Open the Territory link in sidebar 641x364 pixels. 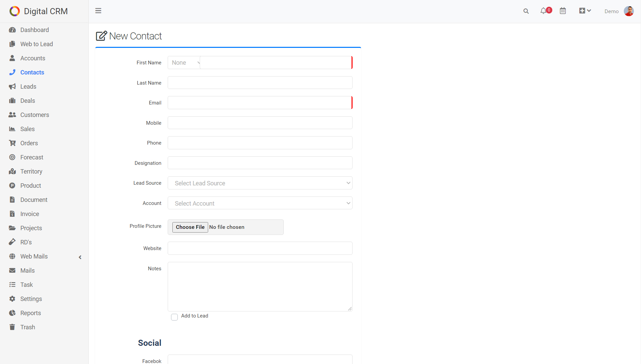tap(31, 172)
